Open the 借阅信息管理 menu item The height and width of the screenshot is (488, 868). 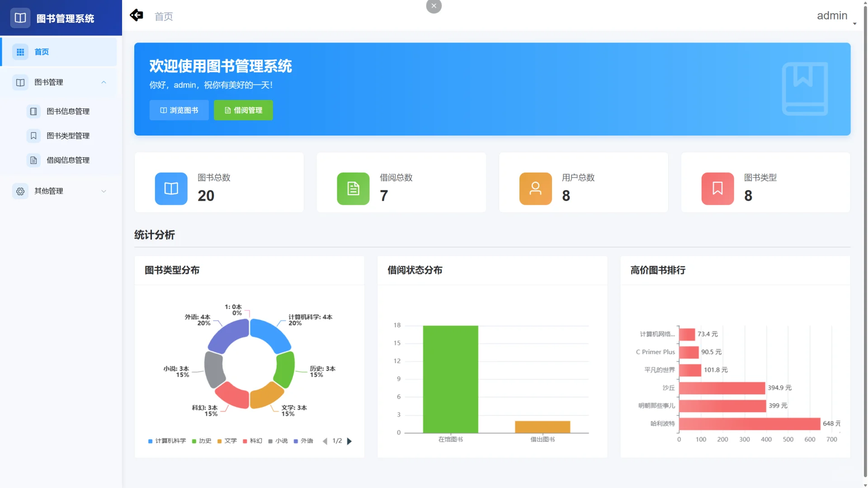pos(68,160)
